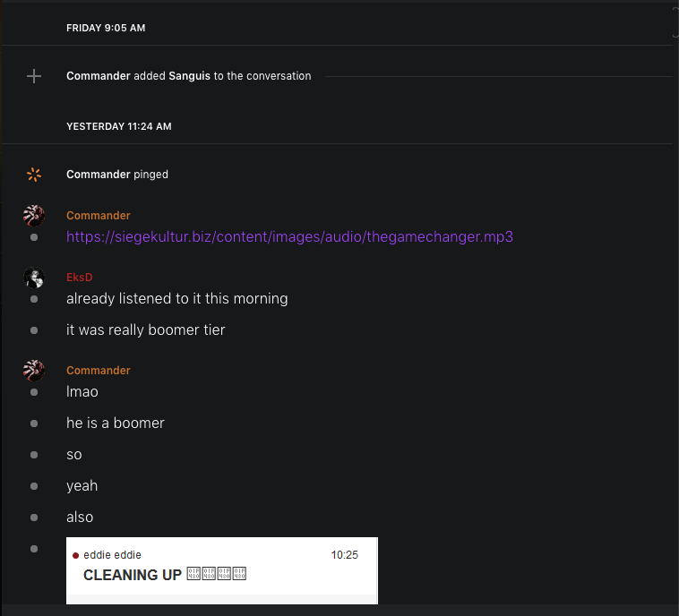Click the 'Friday 9:05 AM' timestamp header
The image size is (679, 616).
[x=106, y=28]
